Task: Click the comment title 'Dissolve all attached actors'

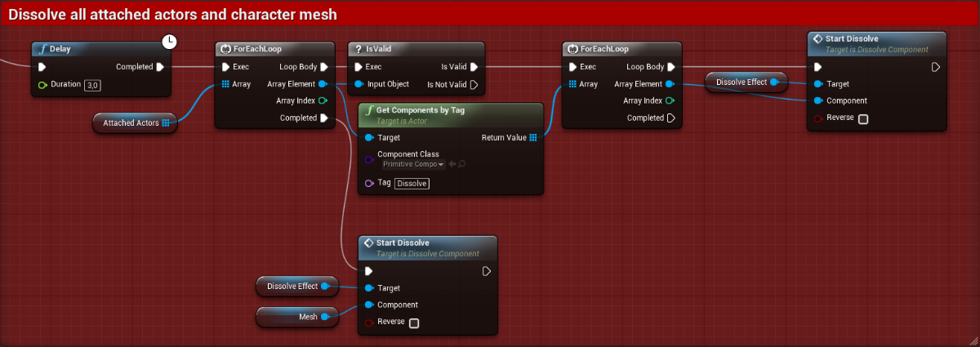Action: point(171,14)
